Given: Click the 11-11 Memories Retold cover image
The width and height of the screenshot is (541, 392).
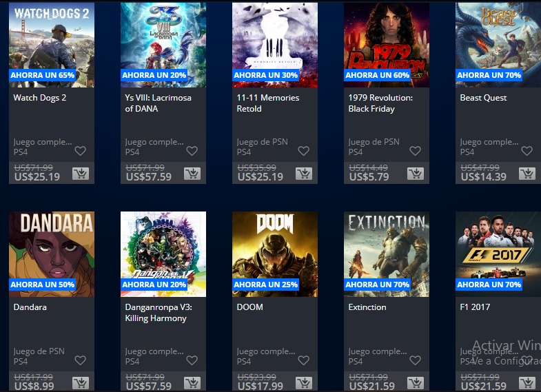Looking at the screenshot, I should click(x=275, y=45).
